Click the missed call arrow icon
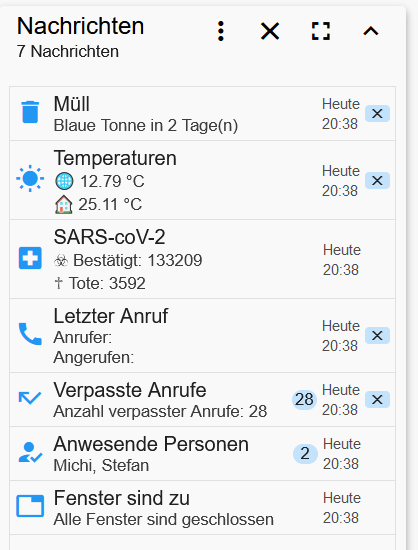The image size is (418, 550). click(x=30, y=398)
